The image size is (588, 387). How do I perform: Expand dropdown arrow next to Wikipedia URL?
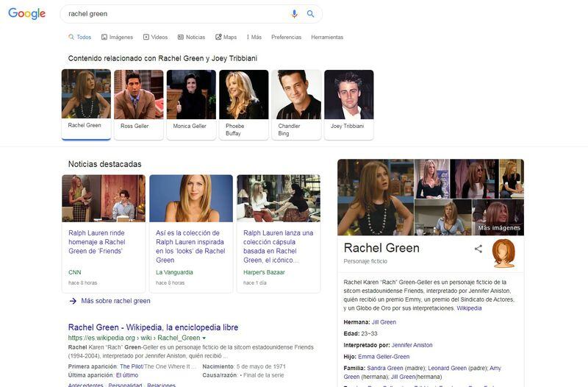click(x=204, y=338)
